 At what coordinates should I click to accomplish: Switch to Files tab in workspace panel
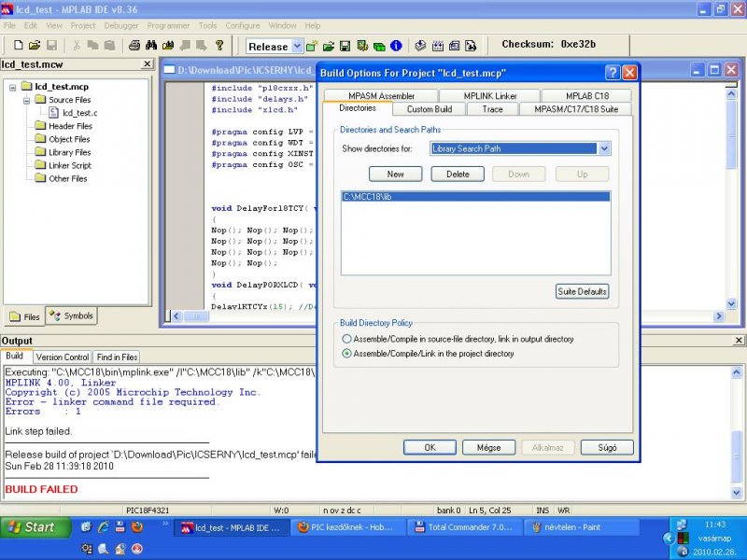(x=25, y=316)
